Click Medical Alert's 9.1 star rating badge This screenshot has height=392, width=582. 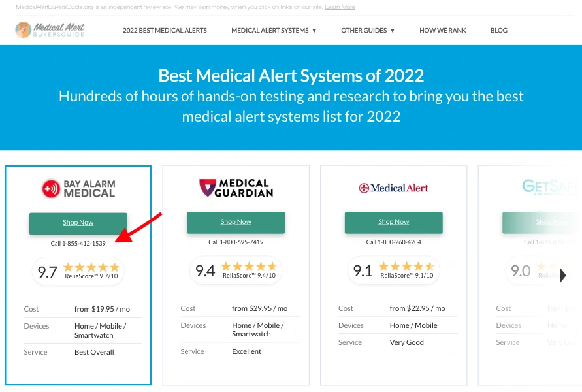(393, 270)
